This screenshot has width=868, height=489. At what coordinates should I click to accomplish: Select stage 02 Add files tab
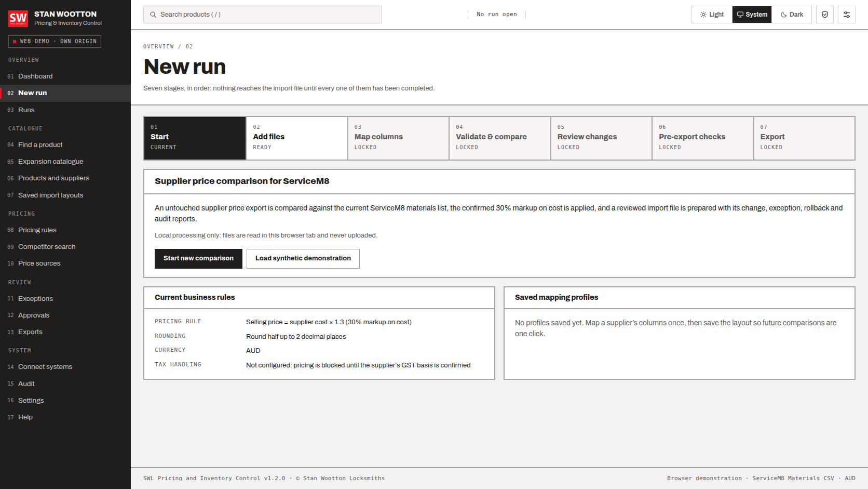(296, 138)
